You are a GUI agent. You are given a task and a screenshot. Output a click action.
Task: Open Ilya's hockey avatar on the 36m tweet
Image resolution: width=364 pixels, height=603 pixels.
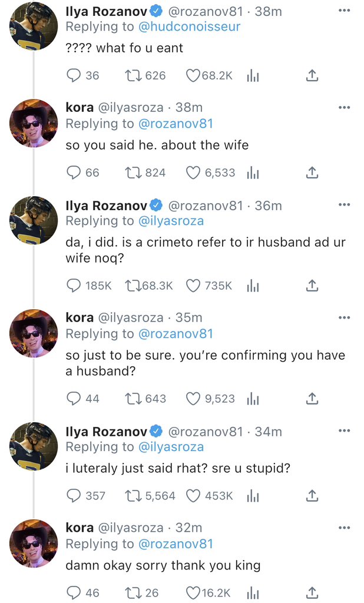(x=34, y=220)
